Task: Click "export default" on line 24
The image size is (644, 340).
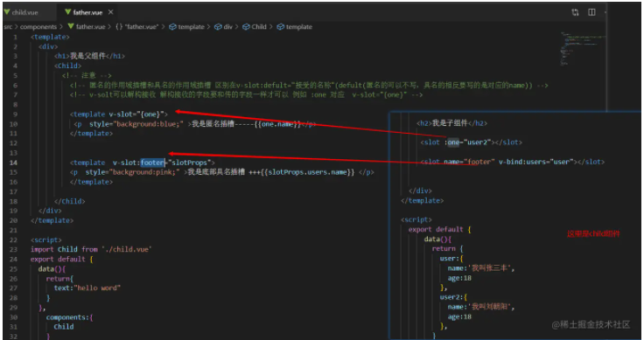Action: [58, 260]
